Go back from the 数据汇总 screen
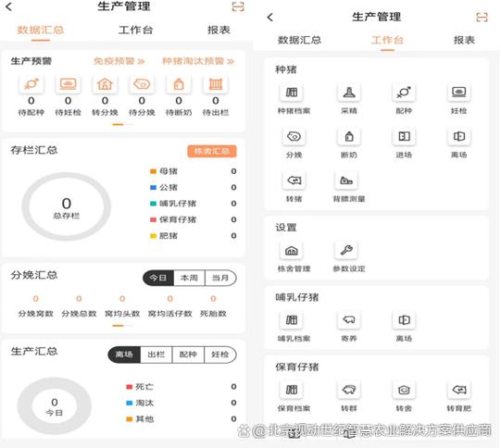 tap(9, 6)
